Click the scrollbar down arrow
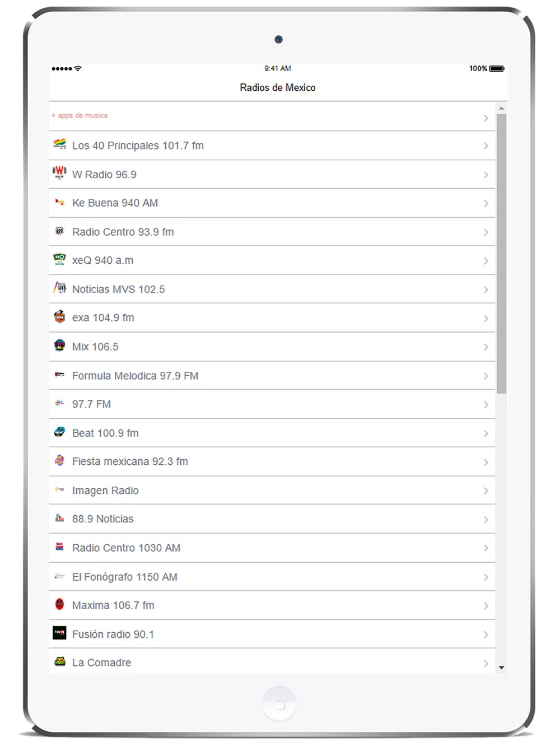 coord(501,667)
